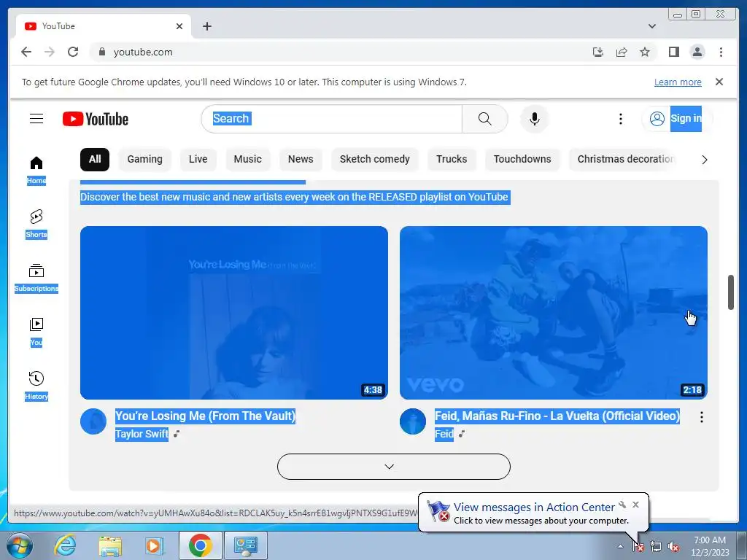Viewport: 747px width, 560px height.
Task: Expand section with Show more chevron button
Action: 393,467
